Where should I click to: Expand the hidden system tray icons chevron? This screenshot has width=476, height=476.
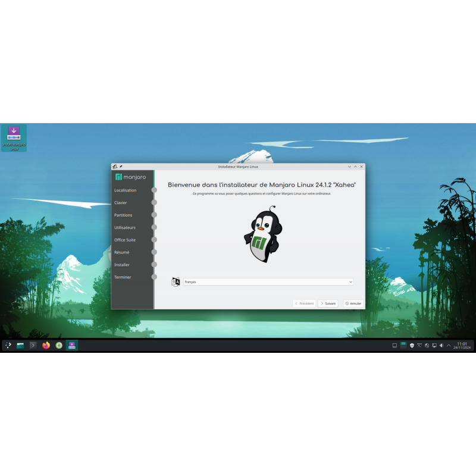(x=448, y=345)
